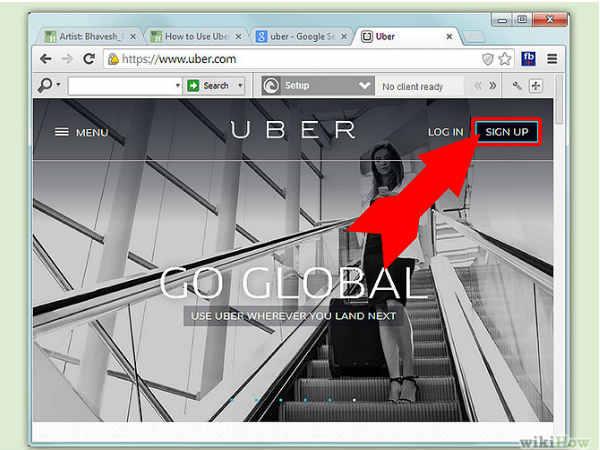Click the fb extension icon
The width and height of the screenshot is (600, 450).
[x=530, y=60]
